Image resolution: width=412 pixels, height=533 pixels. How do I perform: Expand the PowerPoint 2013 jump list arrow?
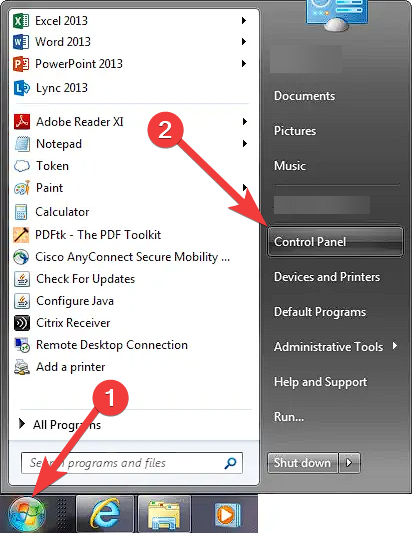click(x=244, y=64)
